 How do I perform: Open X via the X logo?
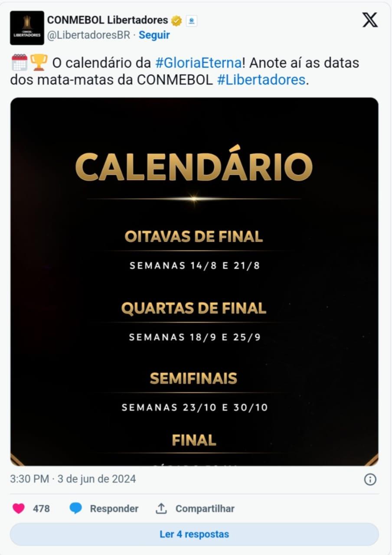[370, 20]
